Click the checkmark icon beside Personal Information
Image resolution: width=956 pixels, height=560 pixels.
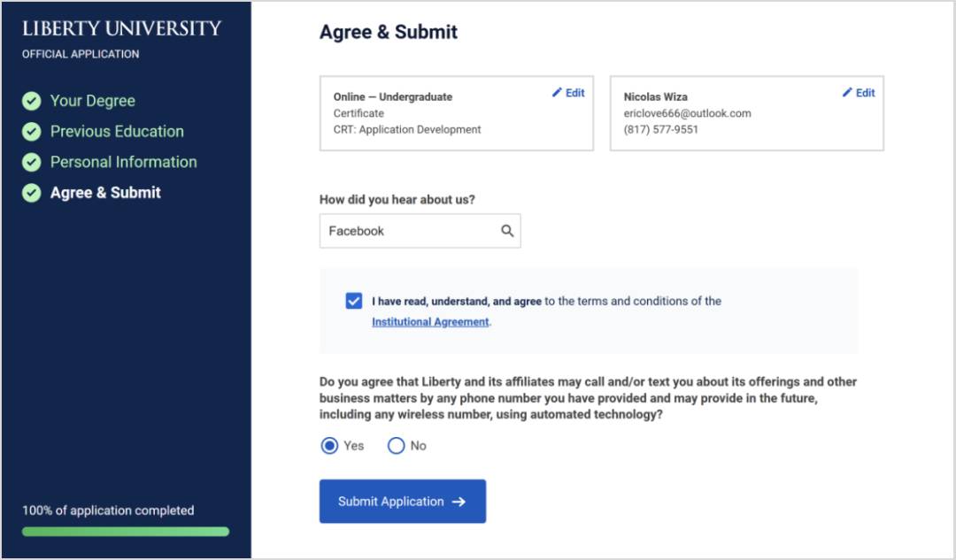(x=32, y=162)
